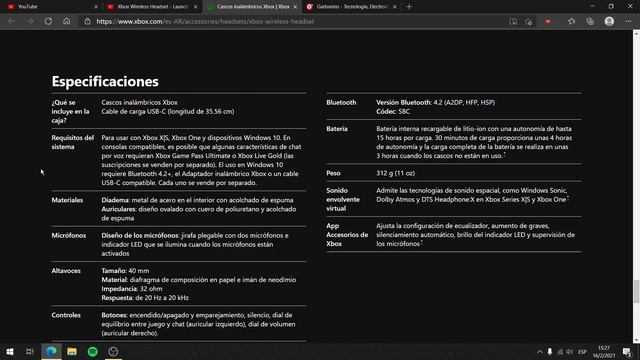Switch to Xbox Wireless Headset Launch tab
Image resolution: width=640 pixels, height=360 pixels.
pyautogui.click(x=152, y=7)
